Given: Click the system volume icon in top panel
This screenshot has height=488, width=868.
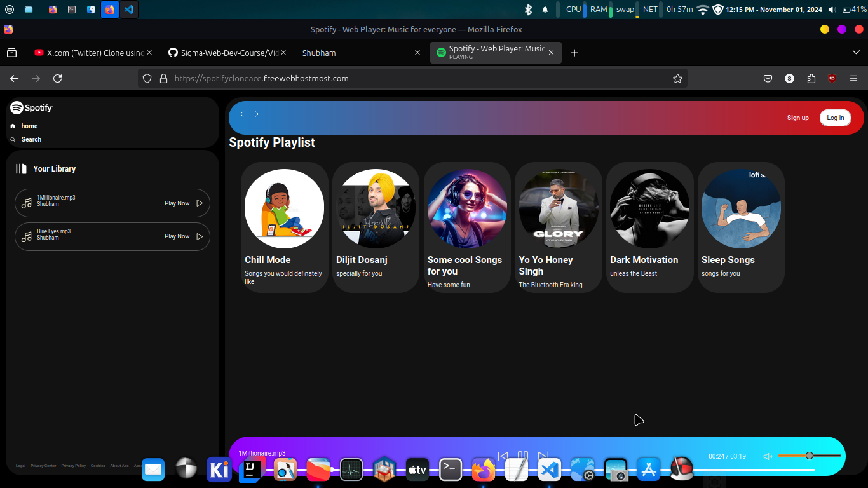Looking at the screenshot, I should point(832,10).
